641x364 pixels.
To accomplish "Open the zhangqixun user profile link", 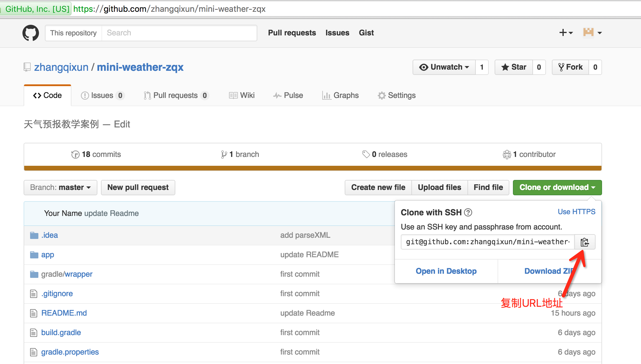I will pos(61,67).
